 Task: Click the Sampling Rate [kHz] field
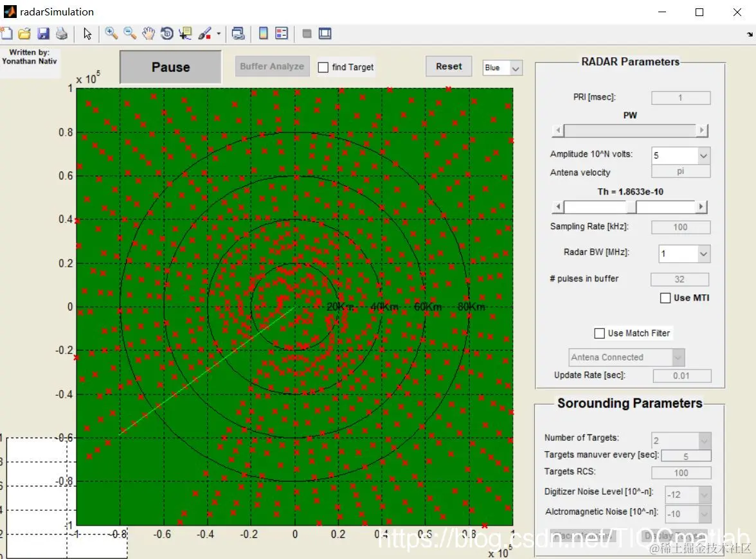[680, 227]
